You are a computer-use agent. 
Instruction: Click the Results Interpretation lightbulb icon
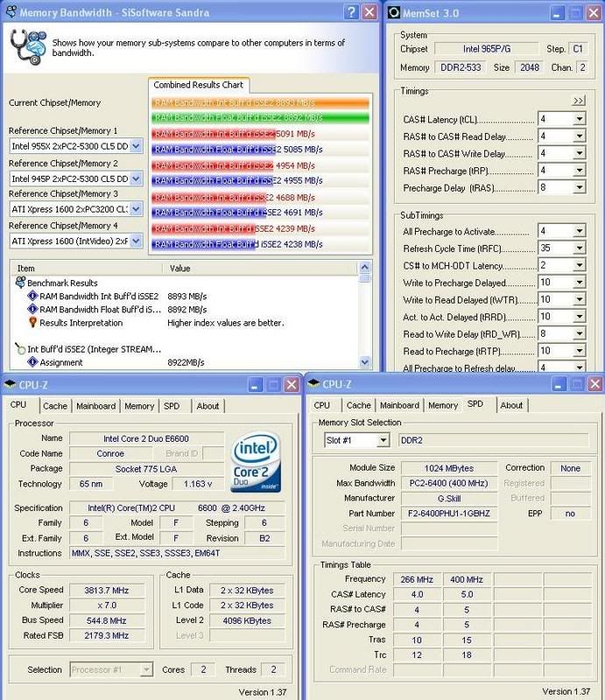pyautogui.click(x=32, y=322)
